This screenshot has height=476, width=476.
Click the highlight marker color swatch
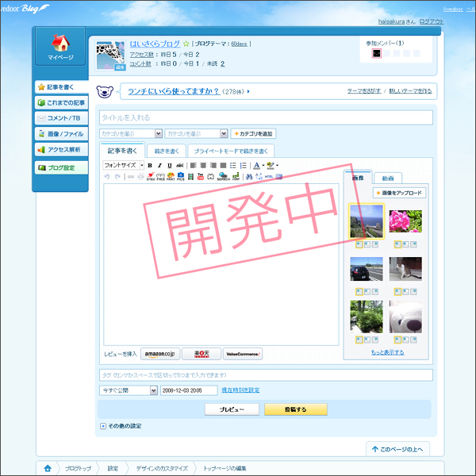point(271,166)
